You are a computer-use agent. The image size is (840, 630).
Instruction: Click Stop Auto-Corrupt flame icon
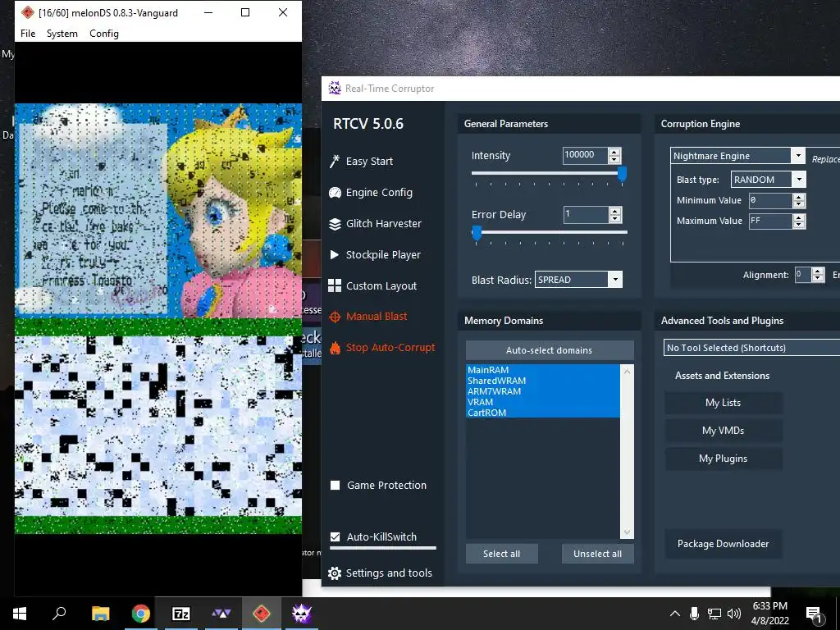335,348
